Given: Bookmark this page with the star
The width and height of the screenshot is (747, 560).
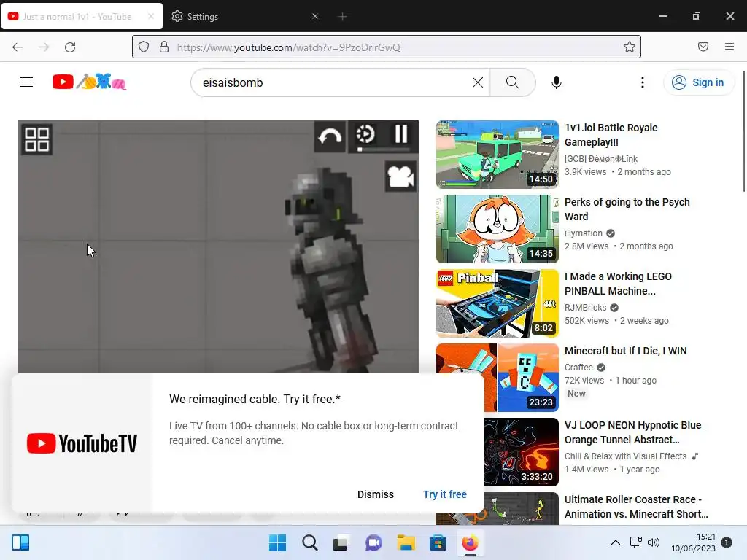Looking at the screenshot, I should point(630,47).
